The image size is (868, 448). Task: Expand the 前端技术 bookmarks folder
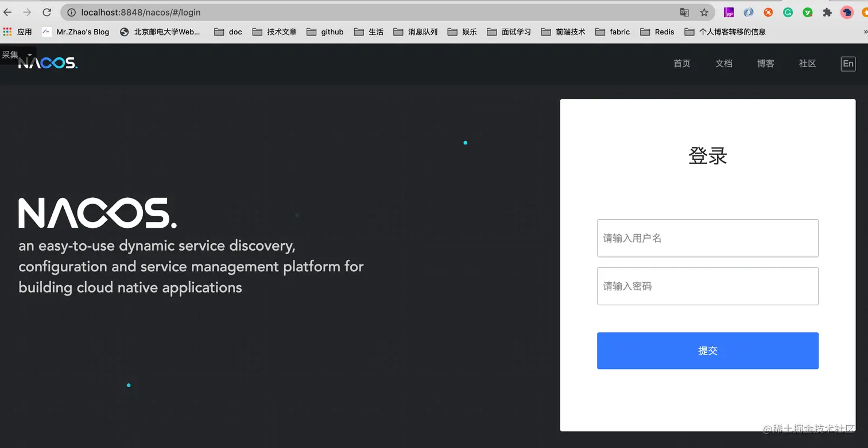pyautogui.click(x=563, y=32)
